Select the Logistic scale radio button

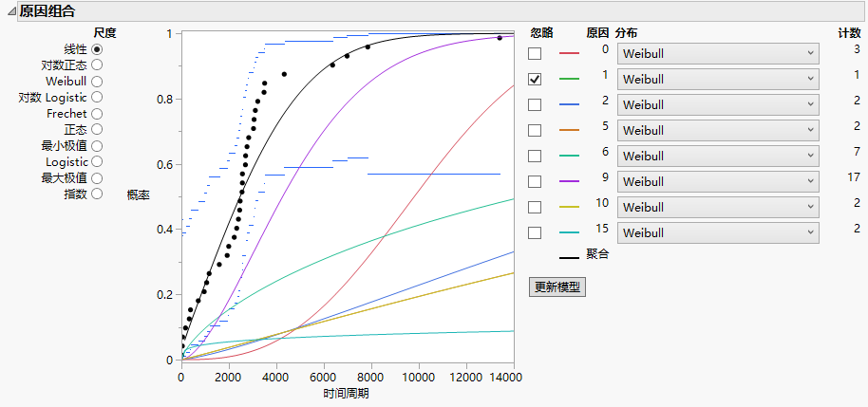point(97,162)
